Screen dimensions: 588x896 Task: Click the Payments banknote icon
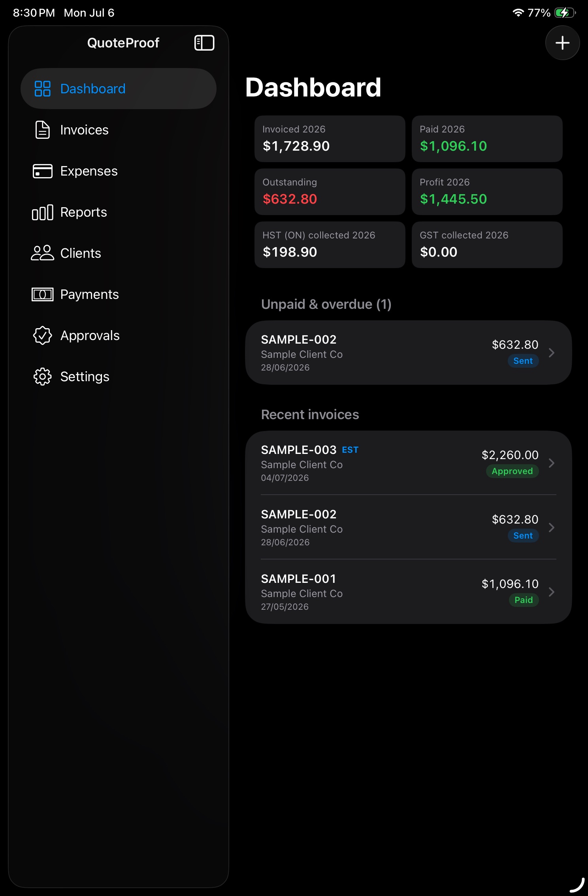(42, 295)
